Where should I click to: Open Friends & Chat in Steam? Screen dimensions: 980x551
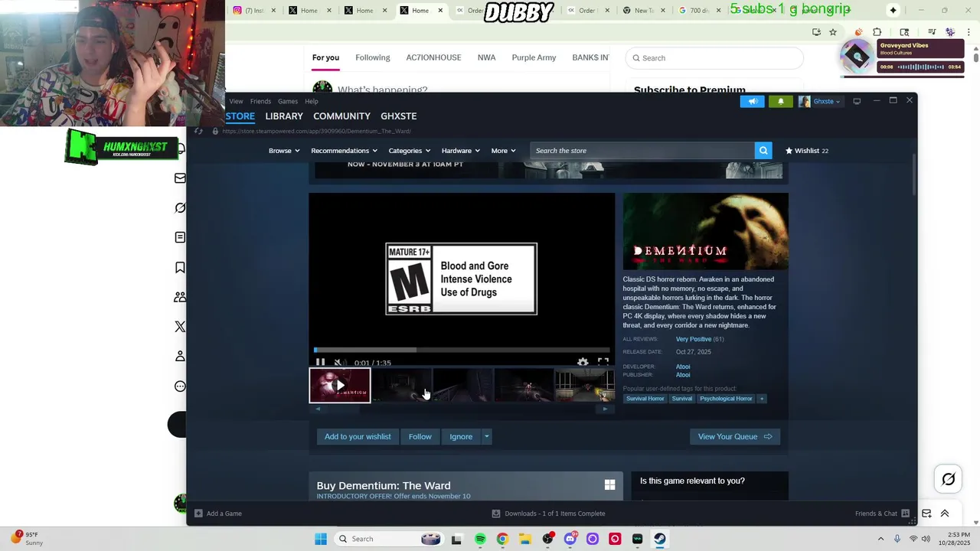pyautogui.click(x=882, y=514)
